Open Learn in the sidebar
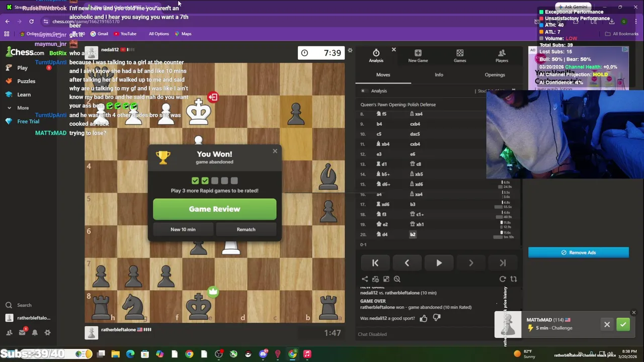 (24, 95)
